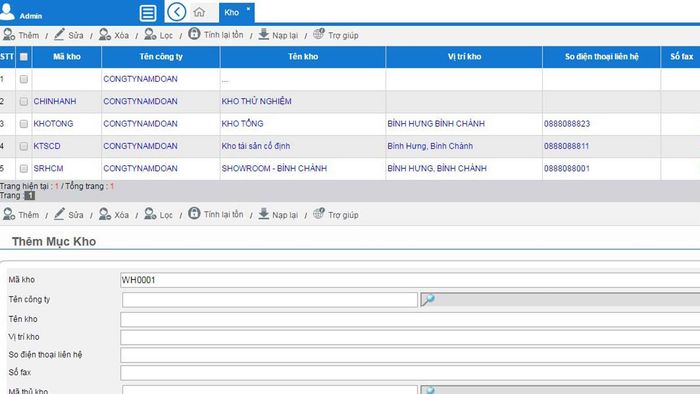
Task: Toggle the select-all checkbox in the table header
Action: pyautogui.click(x=24, y=57)
